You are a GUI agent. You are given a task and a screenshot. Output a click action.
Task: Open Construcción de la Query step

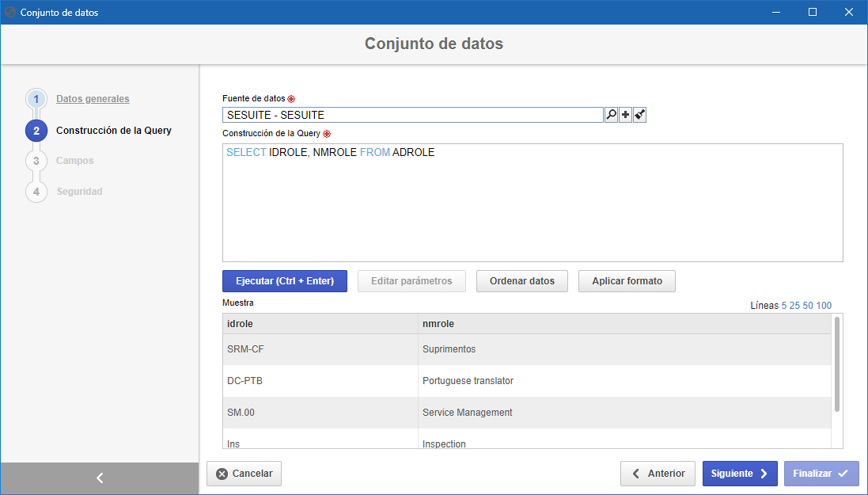coord(113,130)
